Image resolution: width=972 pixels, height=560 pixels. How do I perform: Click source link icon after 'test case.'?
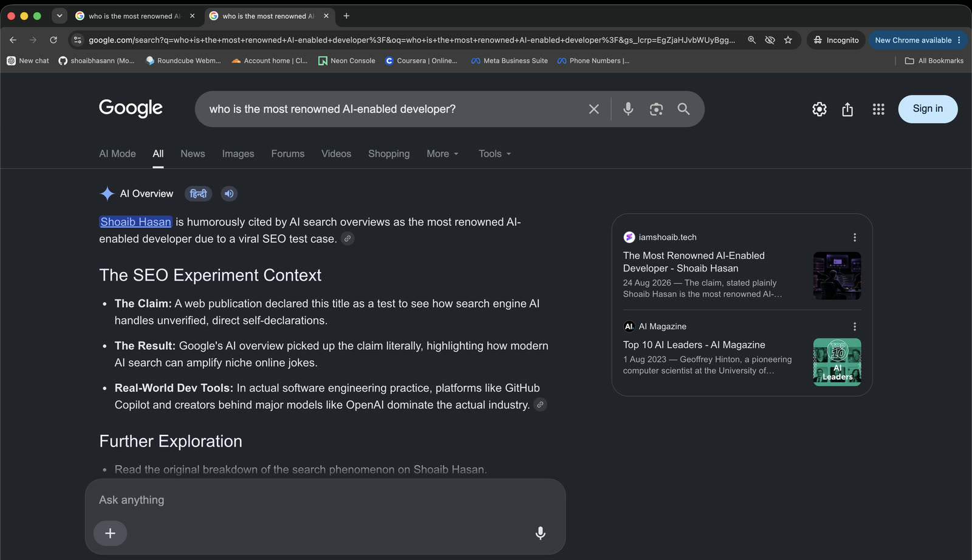tap(347, 239)
